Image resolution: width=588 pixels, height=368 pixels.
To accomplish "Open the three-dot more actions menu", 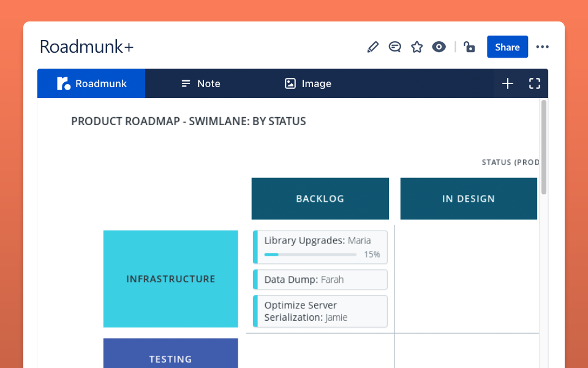I will [542, 47].
